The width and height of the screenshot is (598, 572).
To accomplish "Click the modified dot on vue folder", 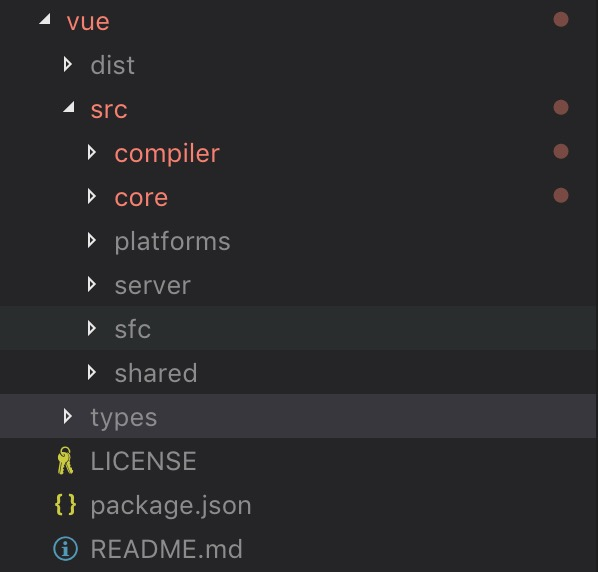I will click(561, 19).
